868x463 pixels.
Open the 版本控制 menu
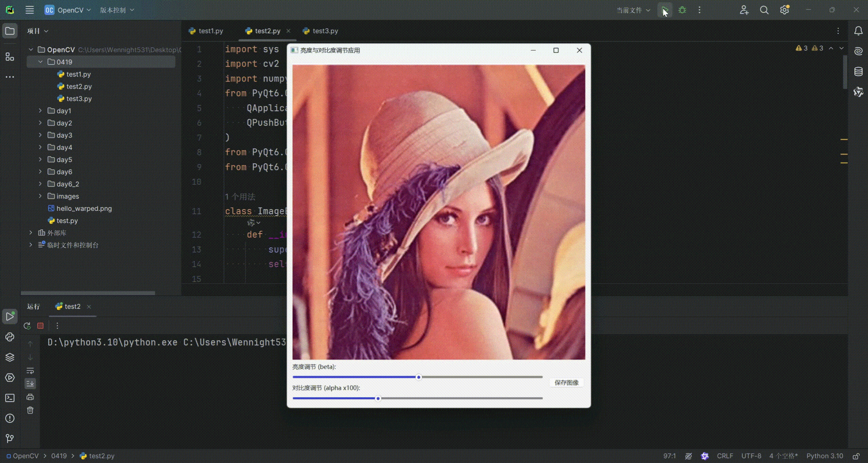coord(117,10)
